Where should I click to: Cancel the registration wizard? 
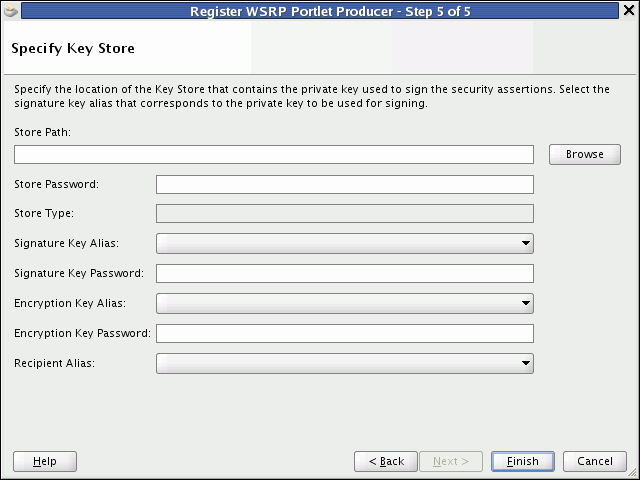tap(595, 461)
